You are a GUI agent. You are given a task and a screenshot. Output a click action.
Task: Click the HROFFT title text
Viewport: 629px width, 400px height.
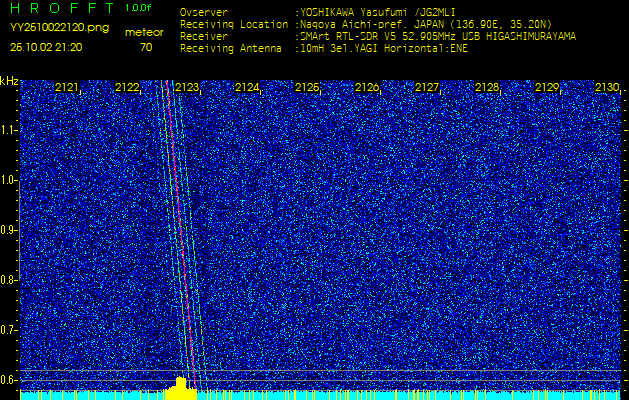click(x=59, y=8)
